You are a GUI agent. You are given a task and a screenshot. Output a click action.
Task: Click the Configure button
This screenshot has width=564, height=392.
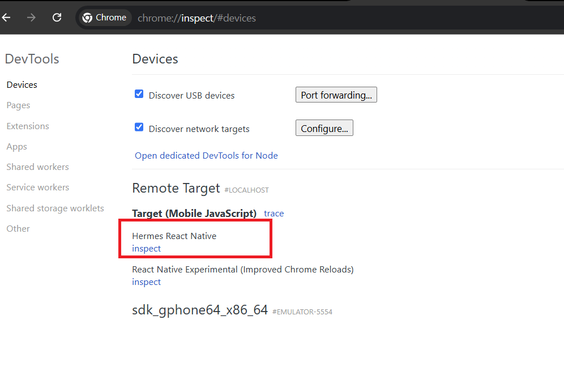tap(324, 128)
